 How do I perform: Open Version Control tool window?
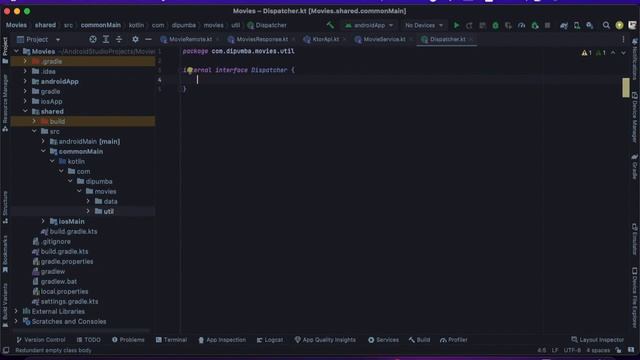click(40, 340)
